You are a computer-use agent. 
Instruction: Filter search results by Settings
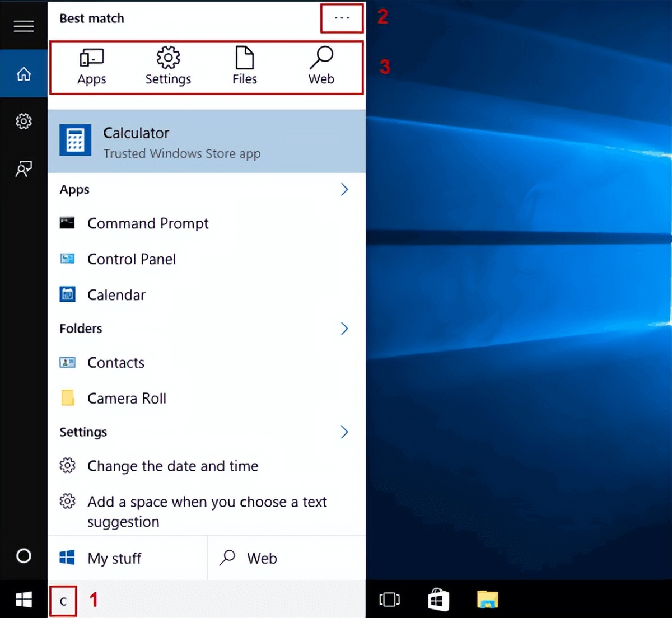[x=168, y=67]
